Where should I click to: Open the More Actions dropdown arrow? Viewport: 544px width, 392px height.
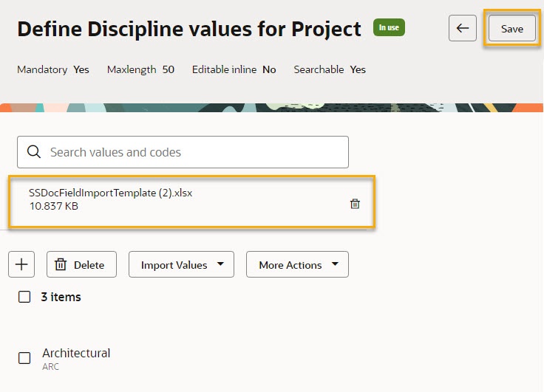[335, 264]
